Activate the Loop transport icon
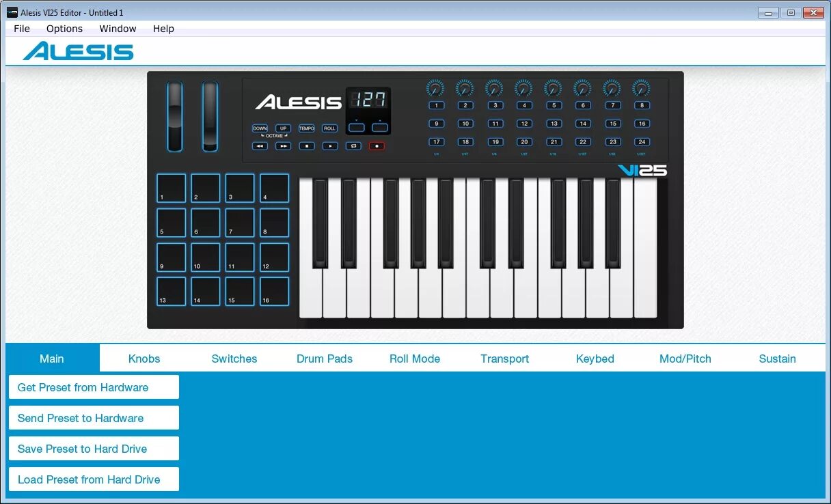831x504 pixels. click(x=353, y=145)
